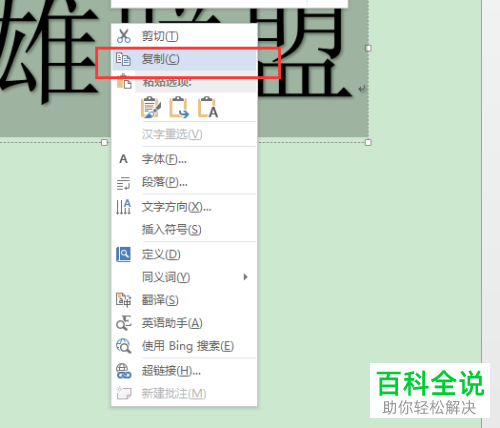Click the Define book icon
The height and width of the screenshot is (428, 500).
[123, 254]
